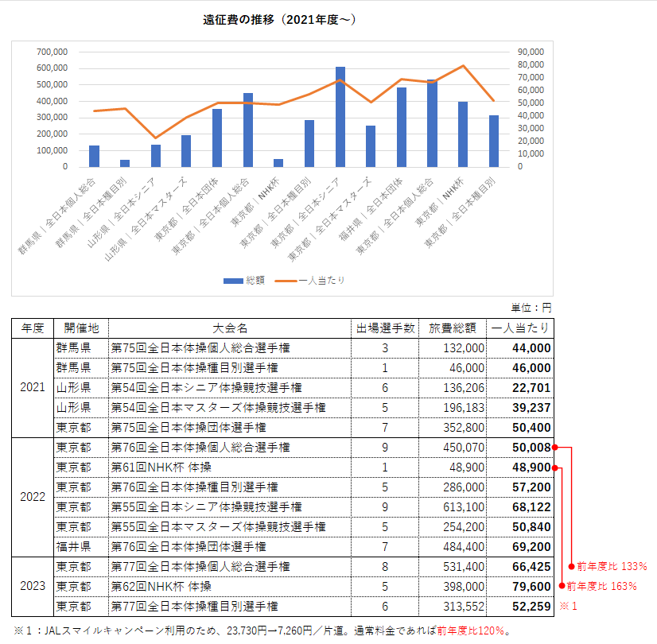Click the 大会名 header cell
Viewport: 657px width, 644px height.
[230, 328]
